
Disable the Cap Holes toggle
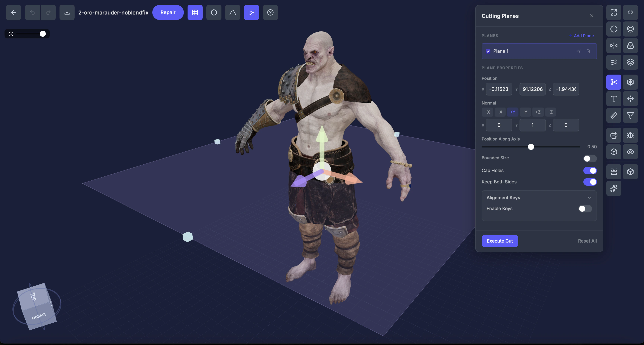[590, 170]
